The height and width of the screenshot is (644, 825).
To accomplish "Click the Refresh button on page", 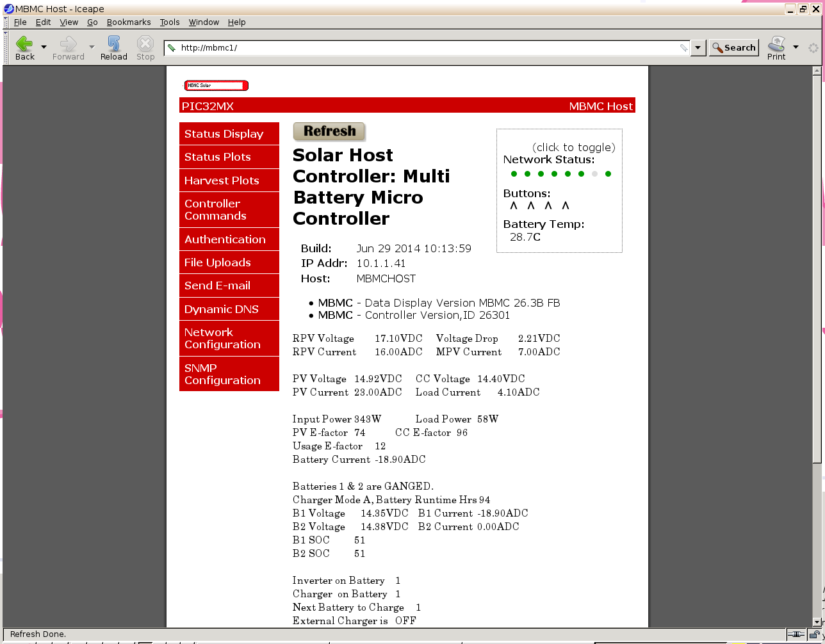I will pyautogui.click(x=329, y=131).
